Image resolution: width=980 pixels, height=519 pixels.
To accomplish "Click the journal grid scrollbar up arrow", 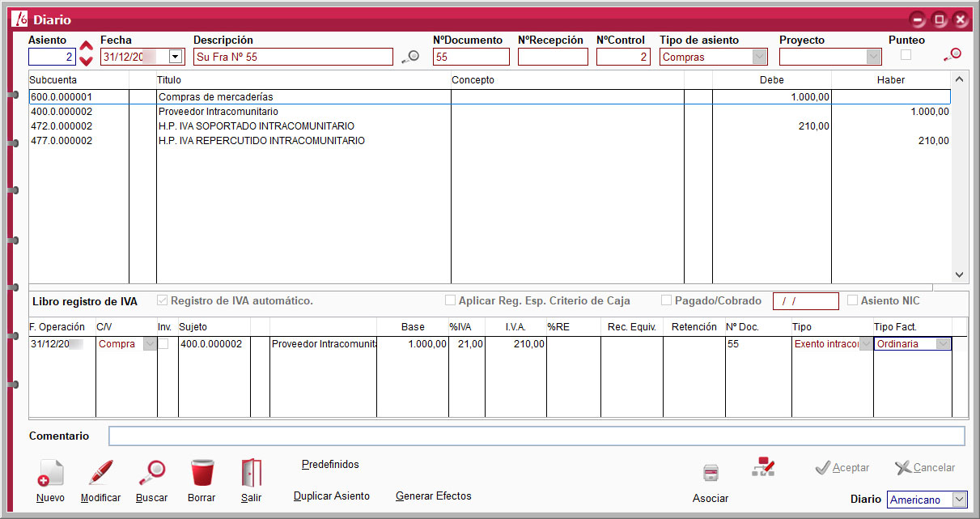I will pyautogui.click(x=960, y=79).
